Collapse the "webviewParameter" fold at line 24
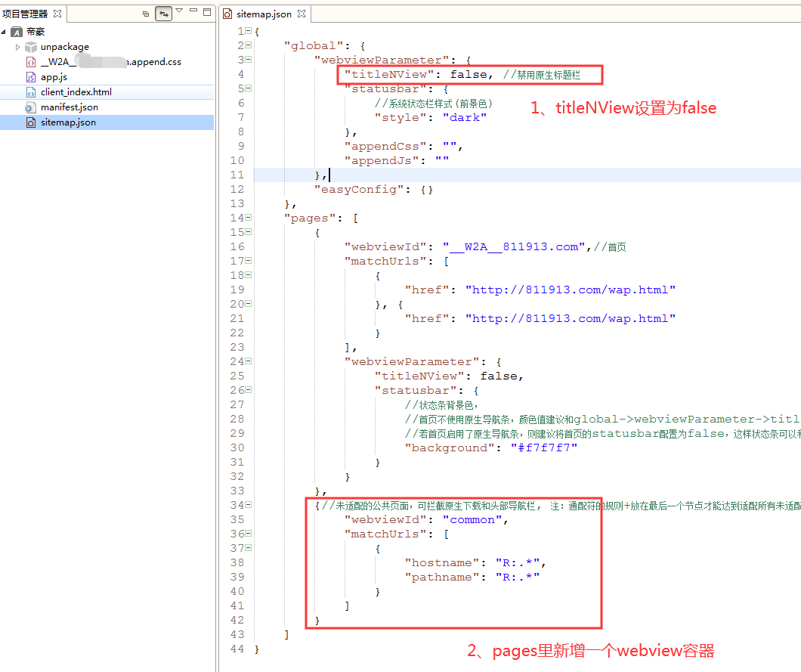This screenshot has height=672, width=801. 249,361
